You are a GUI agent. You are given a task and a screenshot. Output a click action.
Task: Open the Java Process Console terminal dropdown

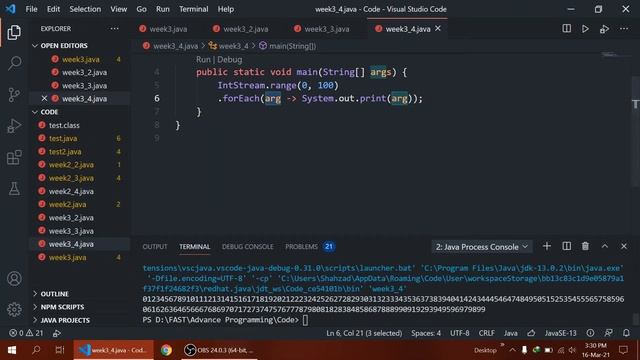click(x=482, y=247)
